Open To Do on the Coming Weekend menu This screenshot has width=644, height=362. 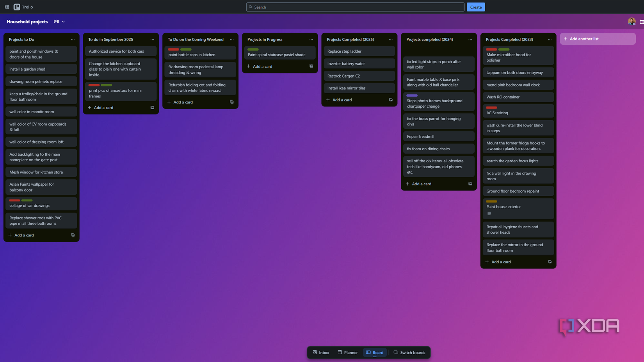pyautogui.click(x=232, y=39)
